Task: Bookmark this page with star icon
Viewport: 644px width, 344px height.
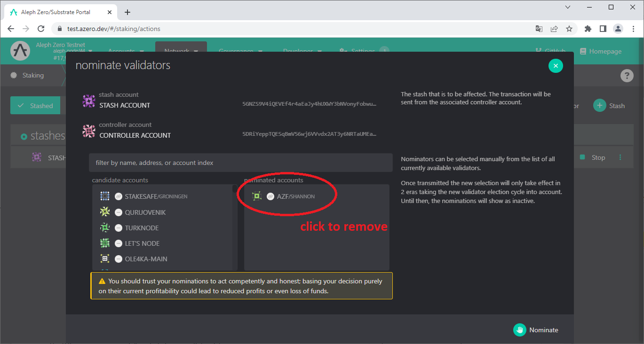Action: 569,29
